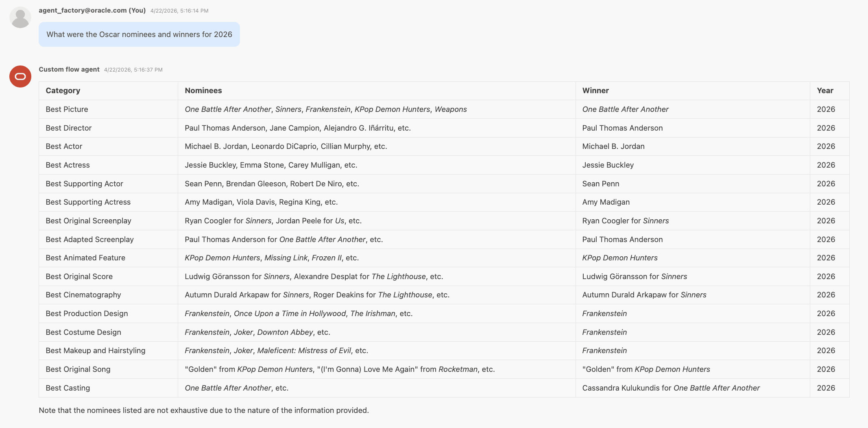
Task: Click nominees listing Maleficent: Mistress of Evil
Action: click(x=377, y=351)
